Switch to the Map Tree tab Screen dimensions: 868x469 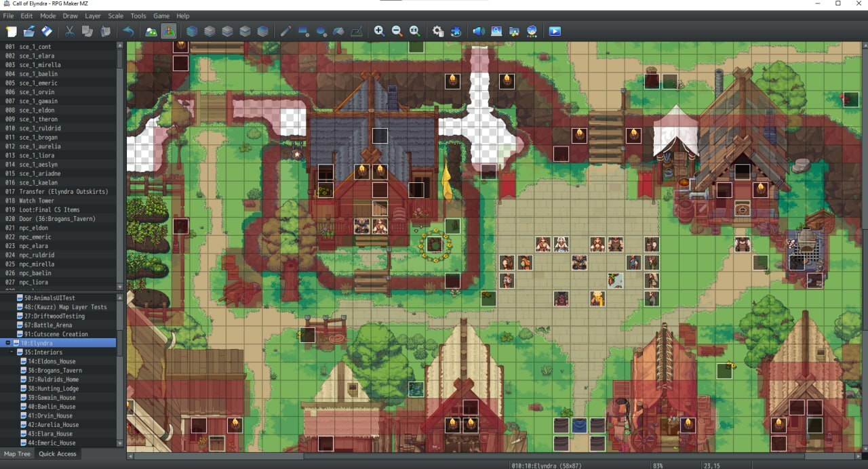point(17,453)
